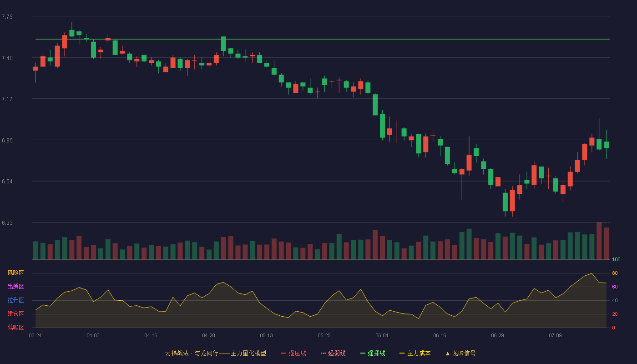Click the red 20 indicator axis value
Image resolution: width=637 pixels, height=364 pixels.
click(x=615, y=314)
